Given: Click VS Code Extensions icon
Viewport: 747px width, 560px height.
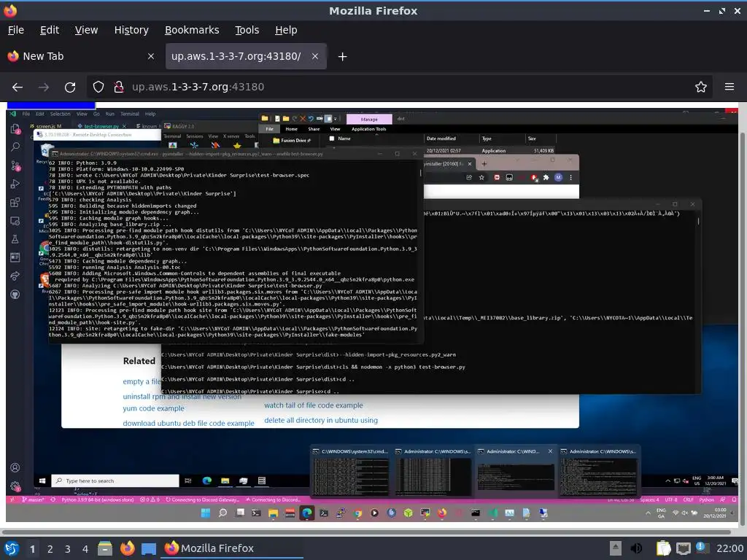Looking at the screenshot, I should click(15, 203).
